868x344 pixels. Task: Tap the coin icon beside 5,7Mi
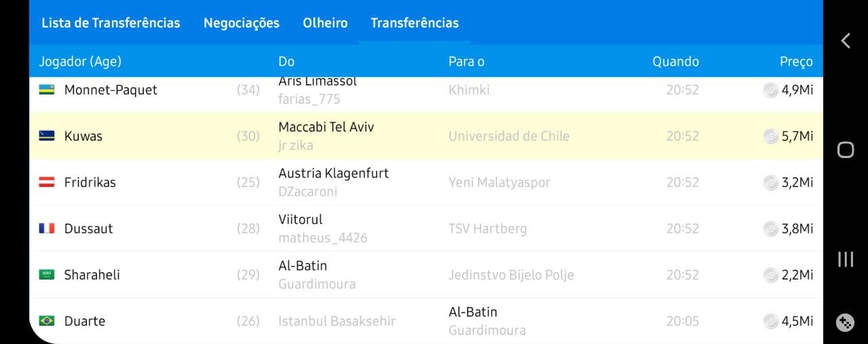point(770,136)
